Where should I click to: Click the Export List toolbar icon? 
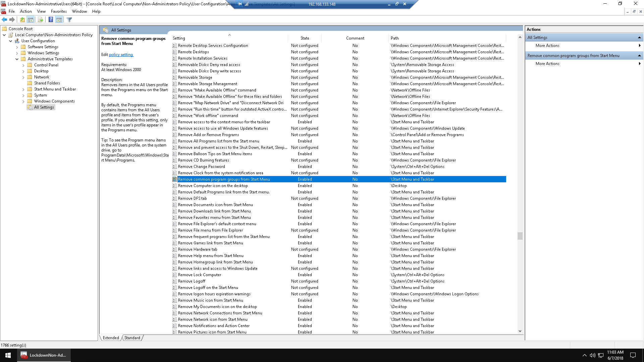pyautogui.click(x=41, y=20)
